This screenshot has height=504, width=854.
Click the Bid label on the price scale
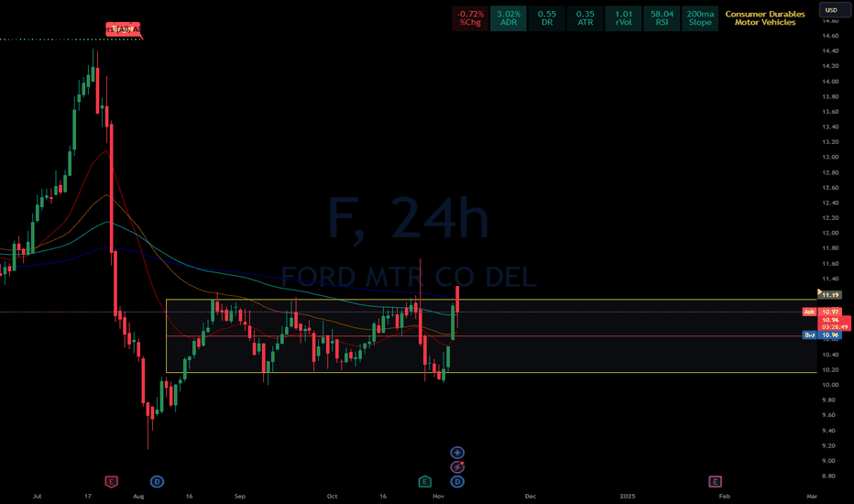pos(810,335)
